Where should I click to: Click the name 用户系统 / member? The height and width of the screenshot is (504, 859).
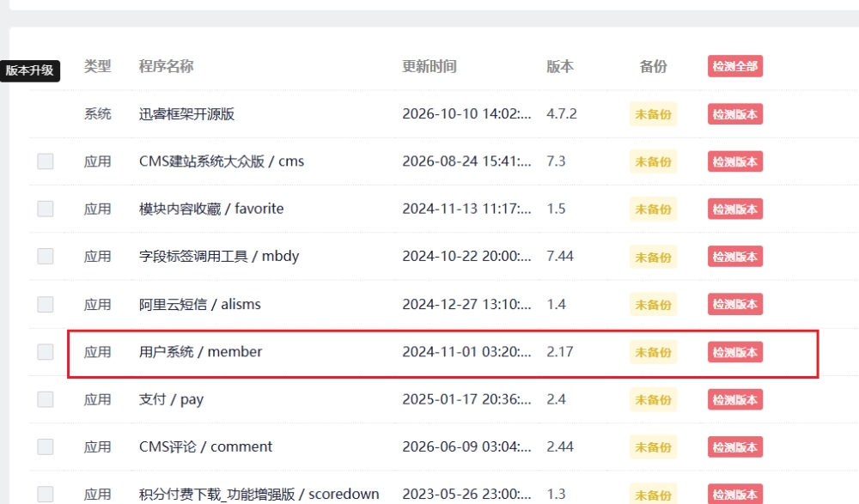pos(200,352)
